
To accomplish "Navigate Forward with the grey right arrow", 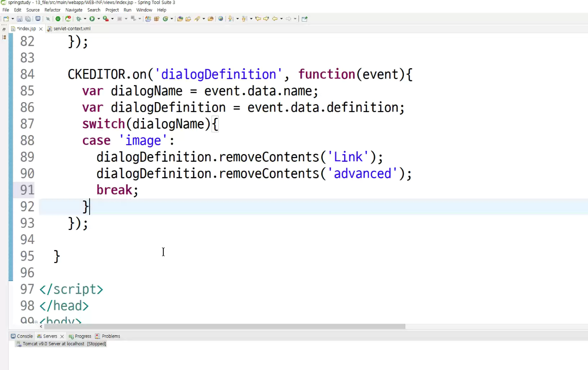I will point(288,19).
